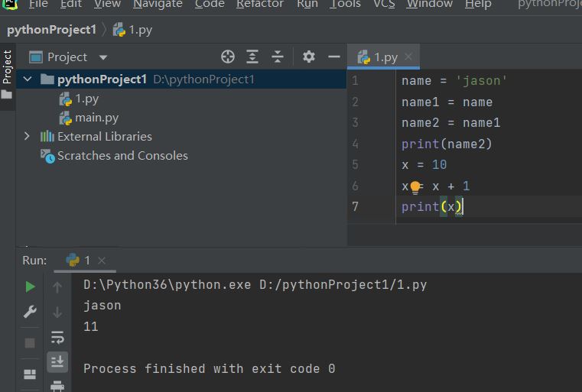Open the Navigate menu
The height and width of the screenshot is (392, 582).
(158, 5)
